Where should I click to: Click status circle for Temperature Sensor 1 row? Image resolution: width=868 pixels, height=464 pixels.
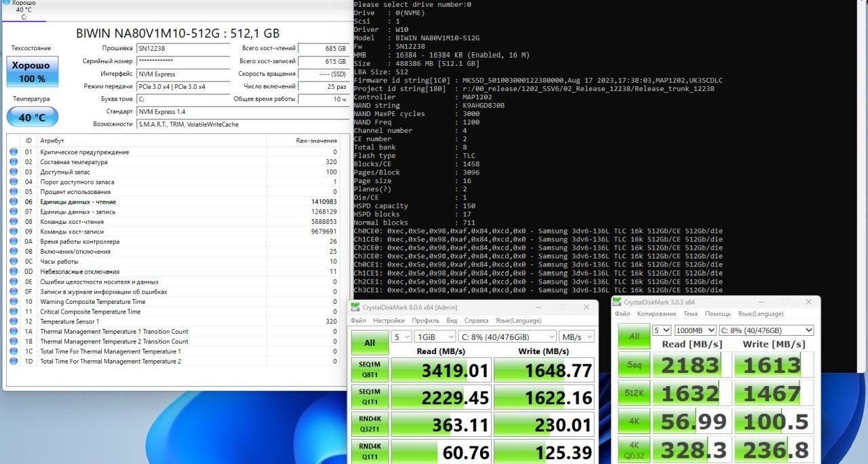[14, 322]
